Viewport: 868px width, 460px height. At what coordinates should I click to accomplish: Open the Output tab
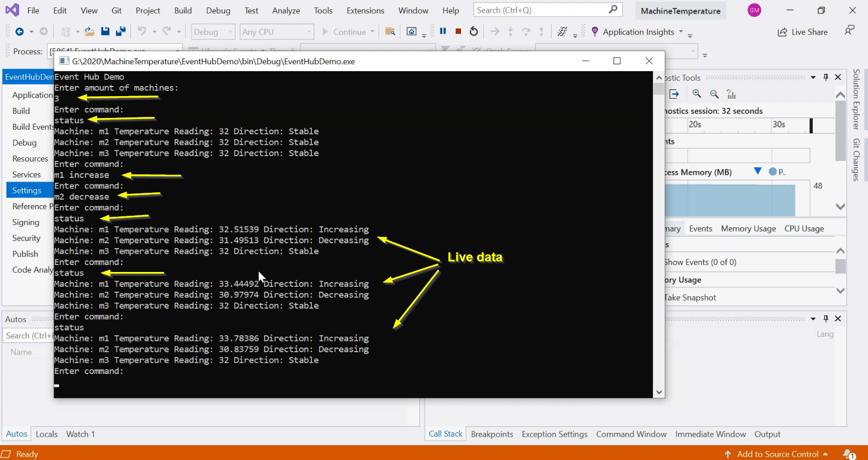tap(768, 434)
